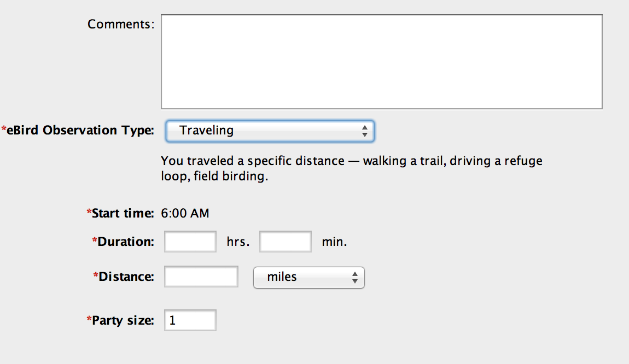Click the Party size label
This screenshot has width=629, height=364.
click(x=123, y=320)
